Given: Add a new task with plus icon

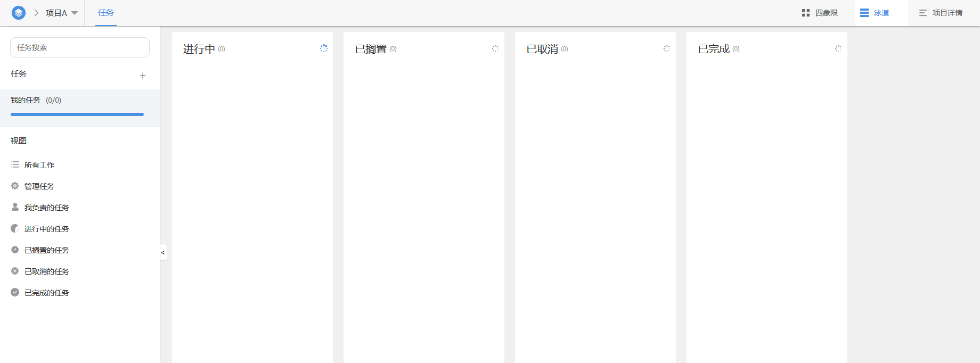Looking at the screenshot, I should pos(143,76).
